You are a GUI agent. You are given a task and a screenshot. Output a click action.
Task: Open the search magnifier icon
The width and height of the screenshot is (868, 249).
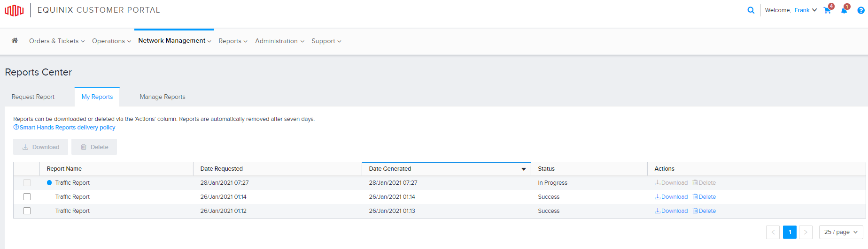click(x=751, y=10)
